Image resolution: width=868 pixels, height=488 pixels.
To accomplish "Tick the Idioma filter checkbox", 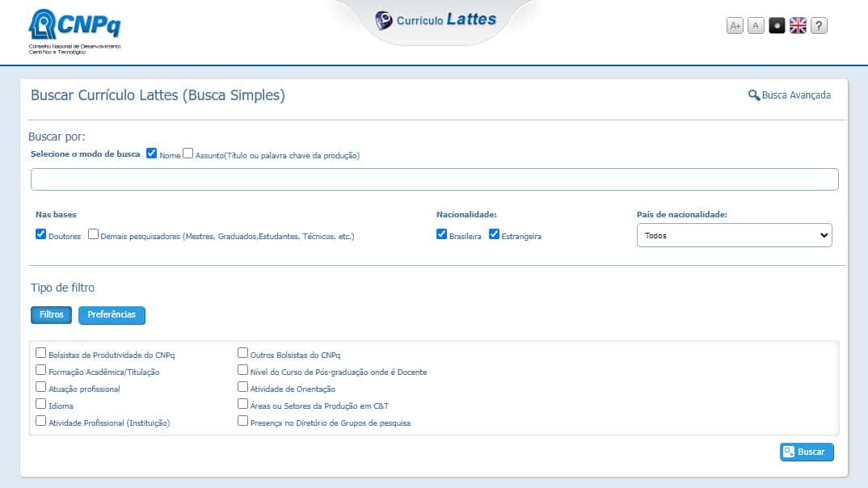I will click(x=41, y=404).
